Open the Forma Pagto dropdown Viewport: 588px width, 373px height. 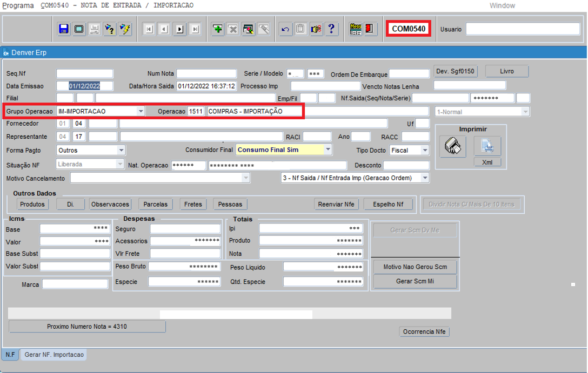[x=121, y=150]
